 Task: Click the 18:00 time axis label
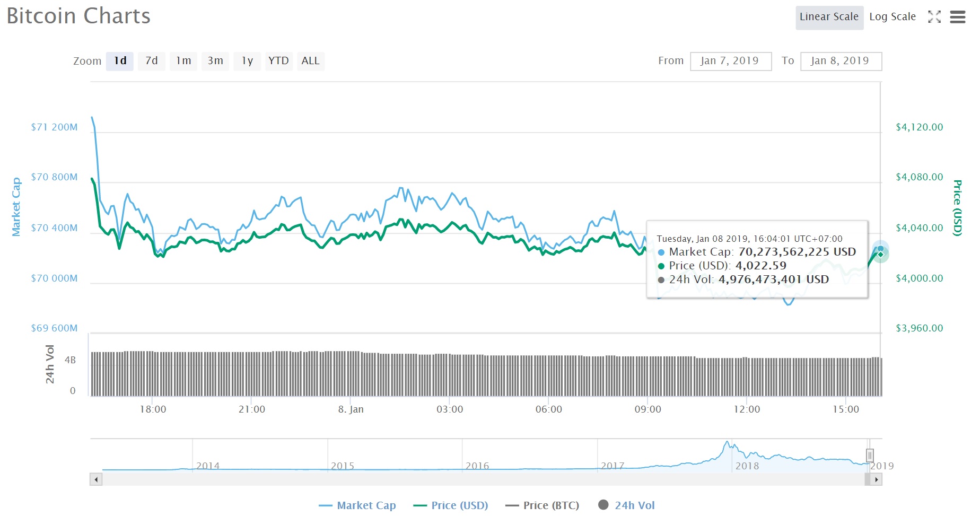pos(153,409)
